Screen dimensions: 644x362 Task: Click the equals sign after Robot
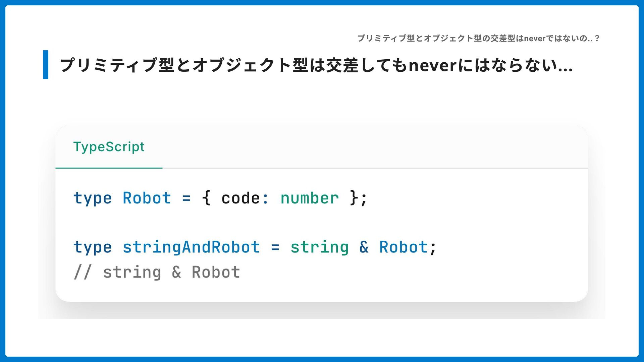186,198
